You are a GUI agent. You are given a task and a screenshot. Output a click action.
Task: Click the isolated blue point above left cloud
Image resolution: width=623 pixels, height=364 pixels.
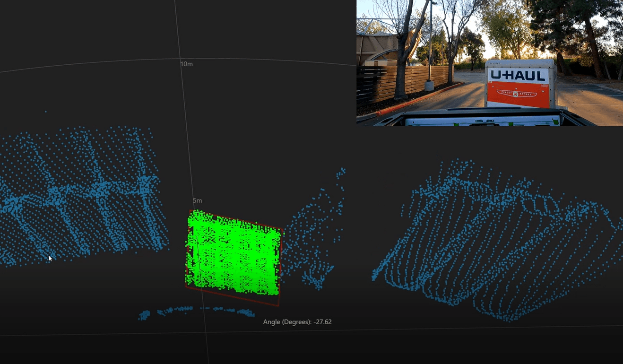pos(45,112)
